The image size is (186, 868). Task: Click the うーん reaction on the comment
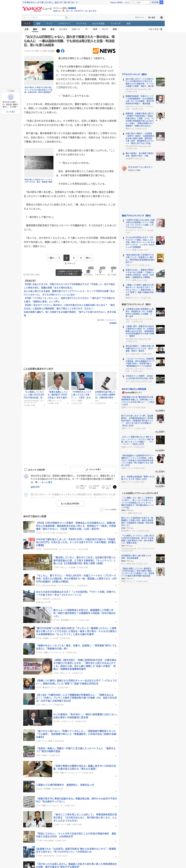tap(106, 487)
